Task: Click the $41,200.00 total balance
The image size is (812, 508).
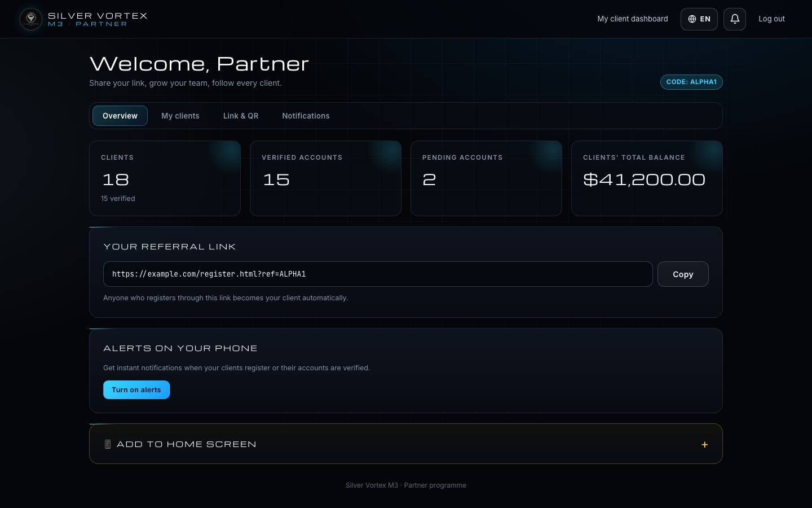Action: pyautogui.click(x=644, y=179)
